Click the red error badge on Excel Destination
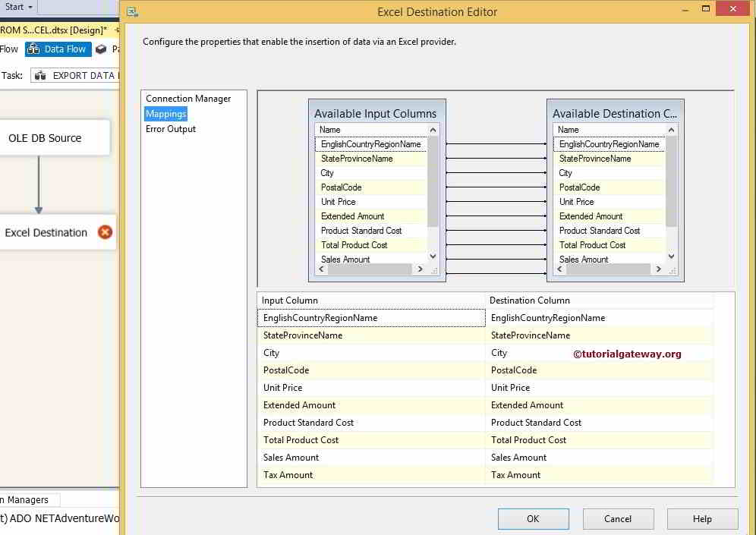756x535 pixels. pyautogui.click(x=106, y=234)
